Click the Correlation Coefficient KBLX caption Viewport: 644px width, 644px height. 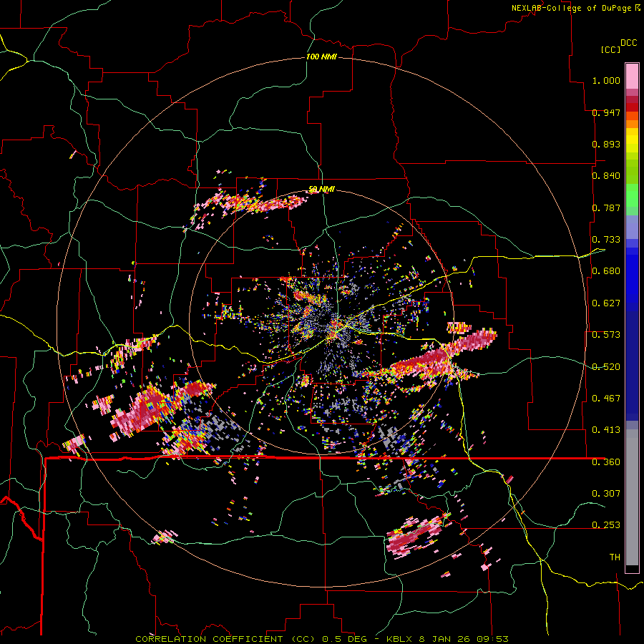(x=322, y=639)
